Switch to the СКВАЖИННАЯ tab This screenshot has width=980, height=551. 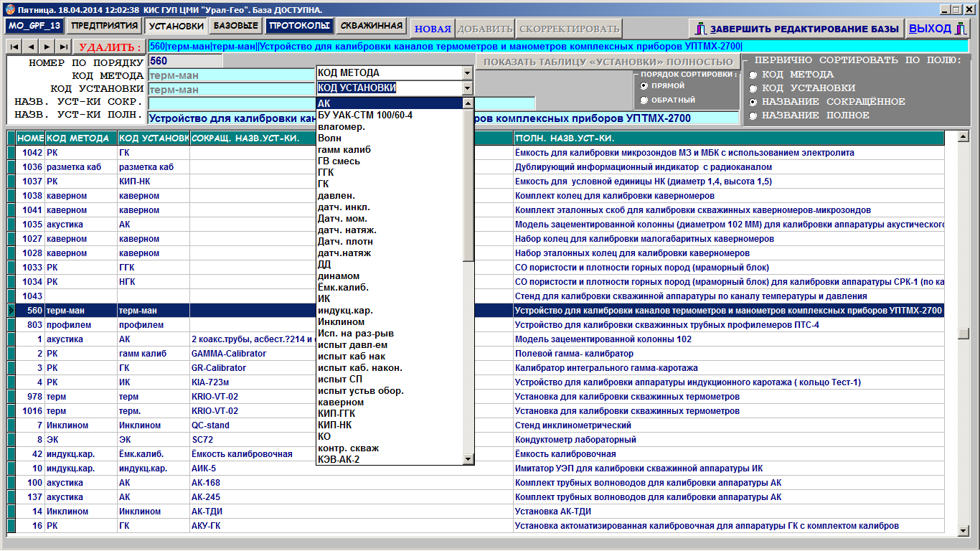tap(372, 26)
